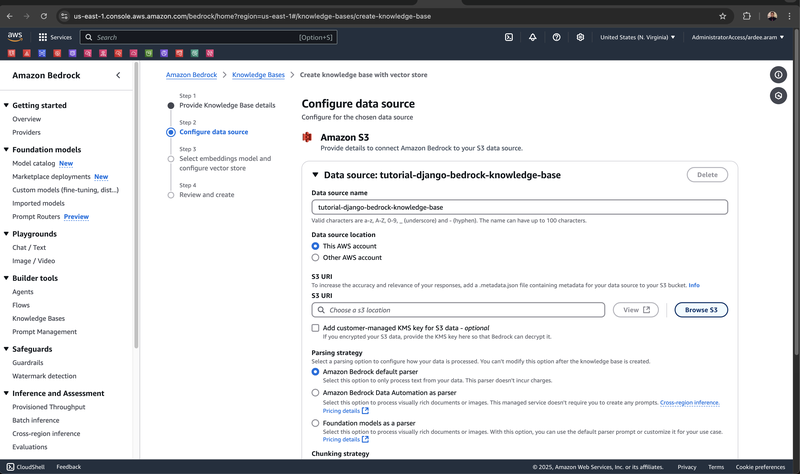Viewport: 800px width, 474px height.
Task: Reload the browser page
Action: [x=44, y=16]
